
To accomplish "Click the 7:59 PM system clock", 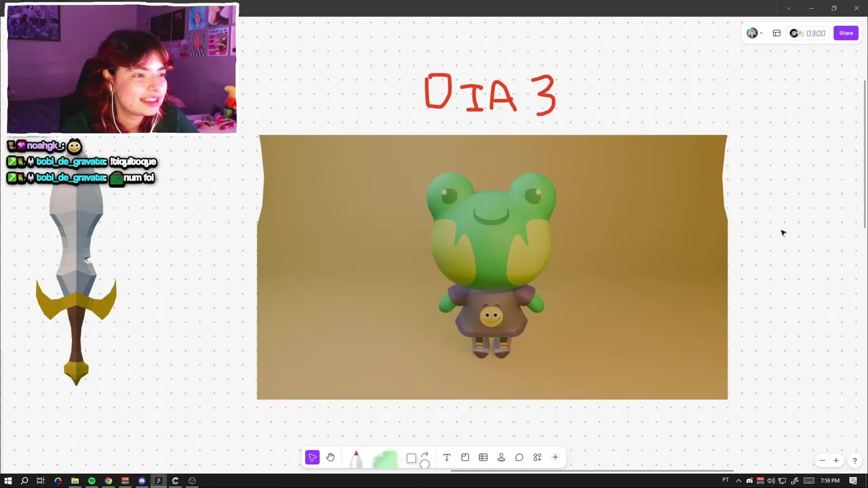I will [830, 481].
